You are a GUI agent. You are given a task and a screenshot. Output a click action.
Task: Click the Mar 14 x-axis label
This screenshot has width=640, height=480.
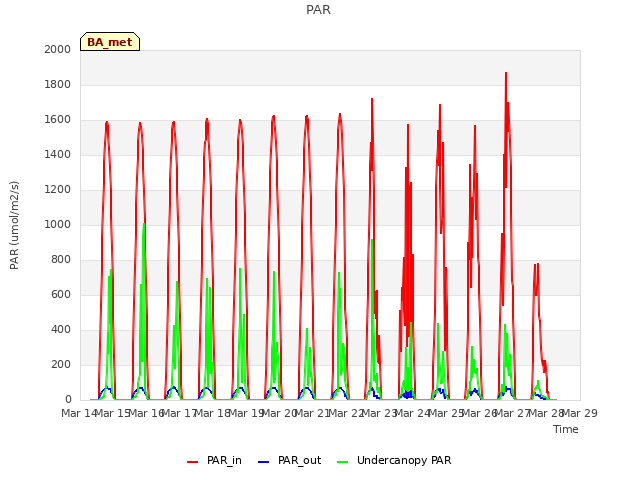[79, 413]
